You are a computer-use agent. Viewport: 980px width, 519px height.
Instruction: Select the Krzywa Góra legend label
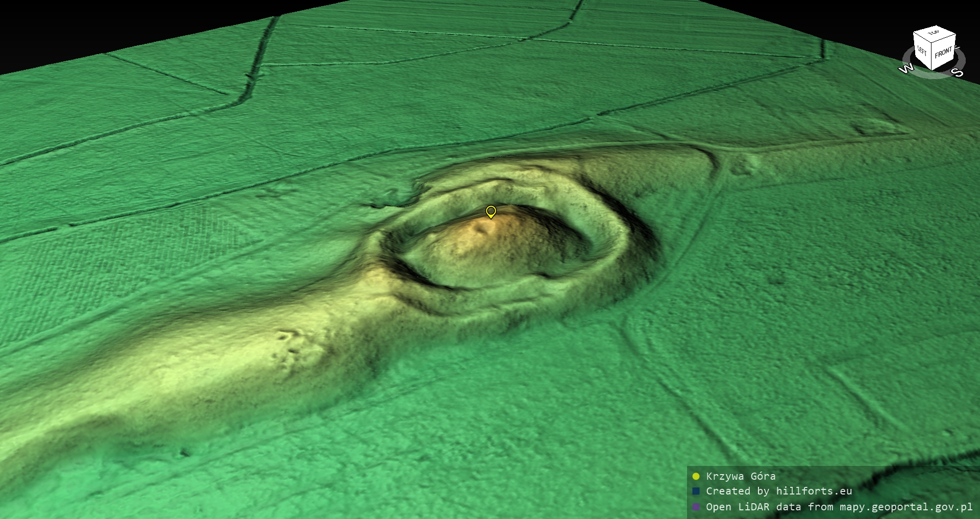tap(741, 476)
